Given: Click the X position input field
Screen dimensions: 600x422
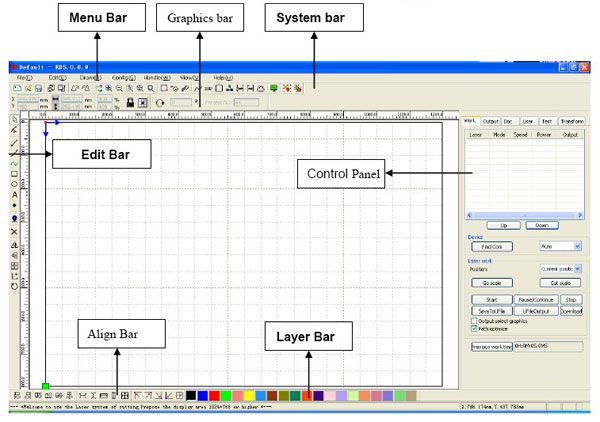Looking at the screenshot, I should click(28, 99).
